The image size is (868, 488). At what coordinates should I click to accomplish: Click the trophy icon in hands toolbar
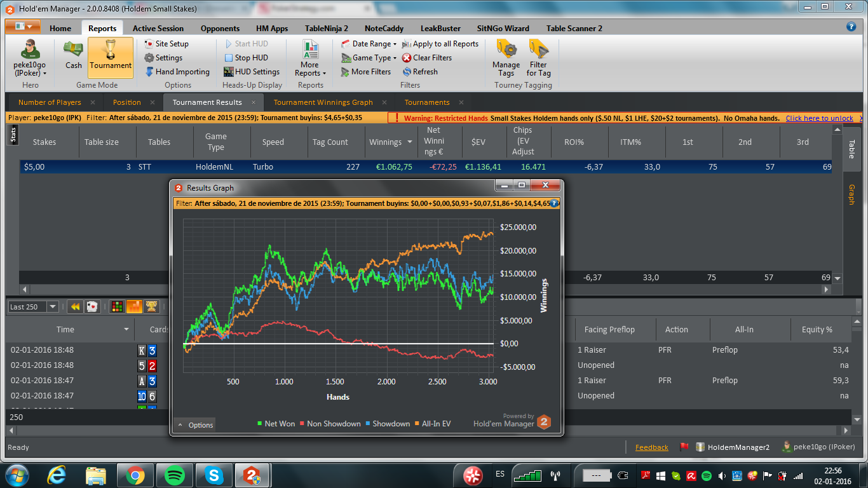click(x=151, y=307)
